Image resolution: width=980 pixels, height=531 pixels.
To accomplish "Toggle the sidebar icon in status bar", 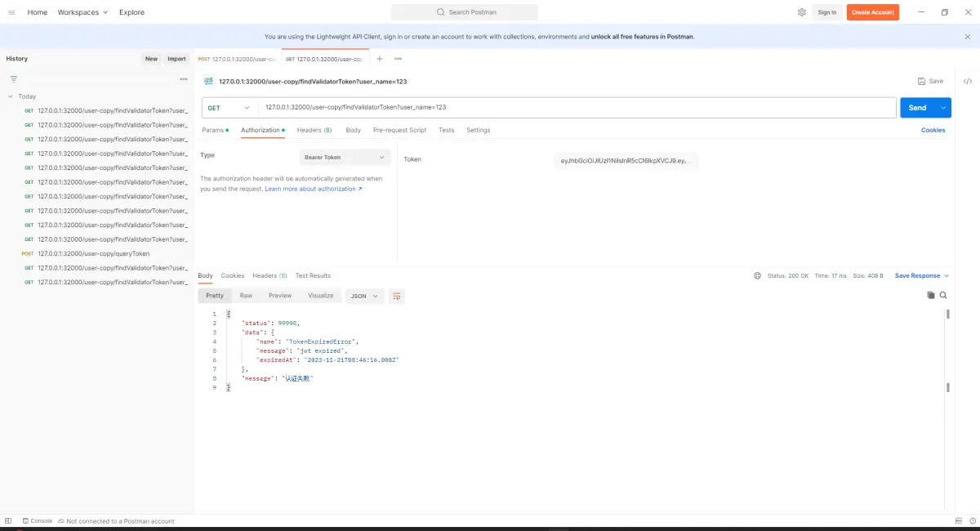I will click(8, 520).
